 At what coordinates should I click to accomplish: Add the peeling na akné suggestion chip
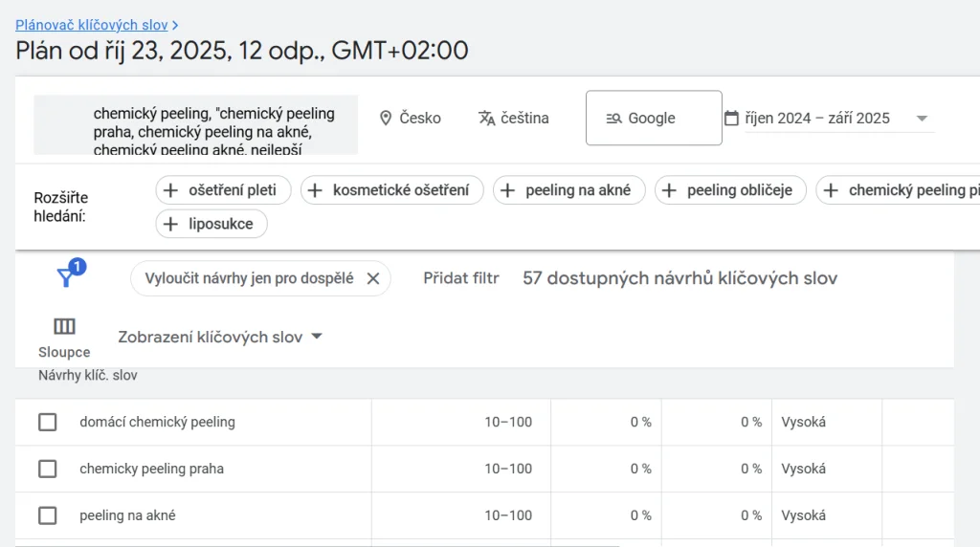568,190
